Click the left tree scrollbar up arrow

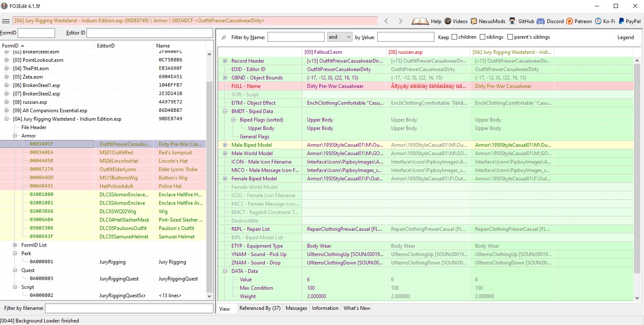[x=210, y=54]
